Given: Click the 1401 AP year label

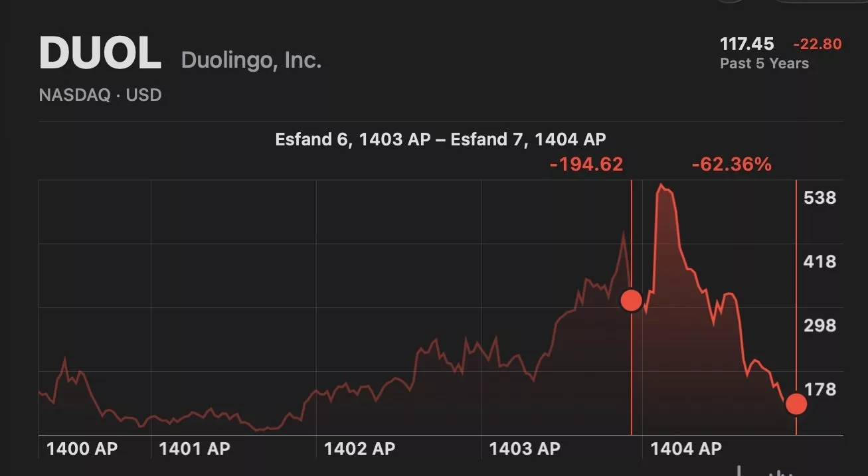Looking at the screenshot, I should pos(195,449).
